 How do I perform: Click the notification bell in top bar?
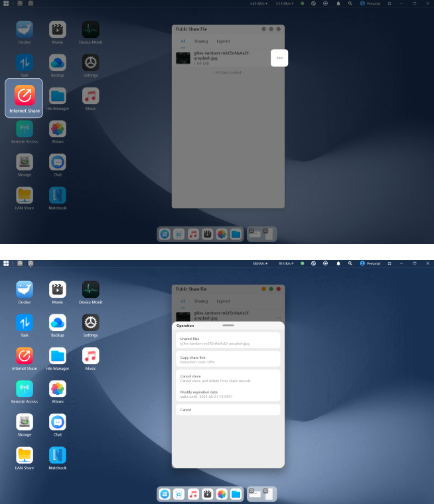coord(338,263)
